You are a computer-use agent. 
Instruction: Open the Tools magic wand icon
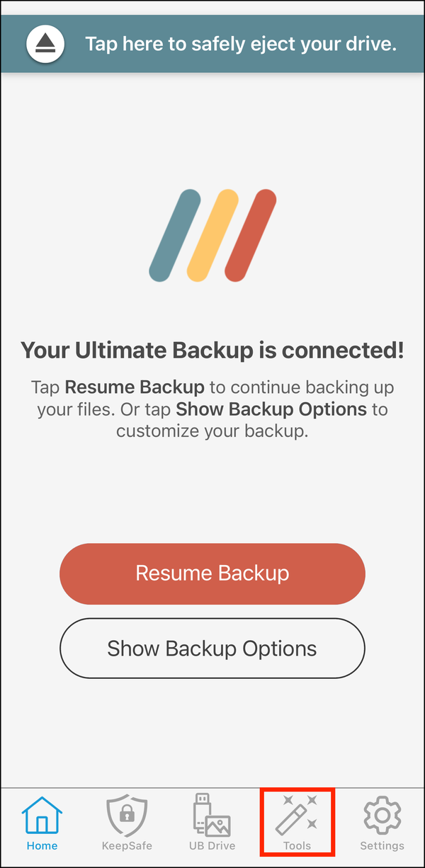[297, 816]
